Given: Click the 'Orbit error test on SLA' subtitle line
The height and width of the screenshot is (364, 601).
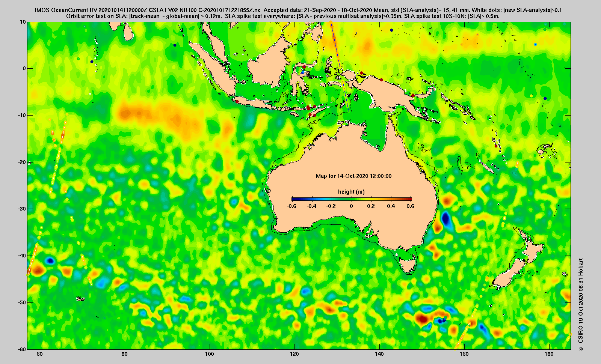Looking at the screenshot, I should click(283, 16).
